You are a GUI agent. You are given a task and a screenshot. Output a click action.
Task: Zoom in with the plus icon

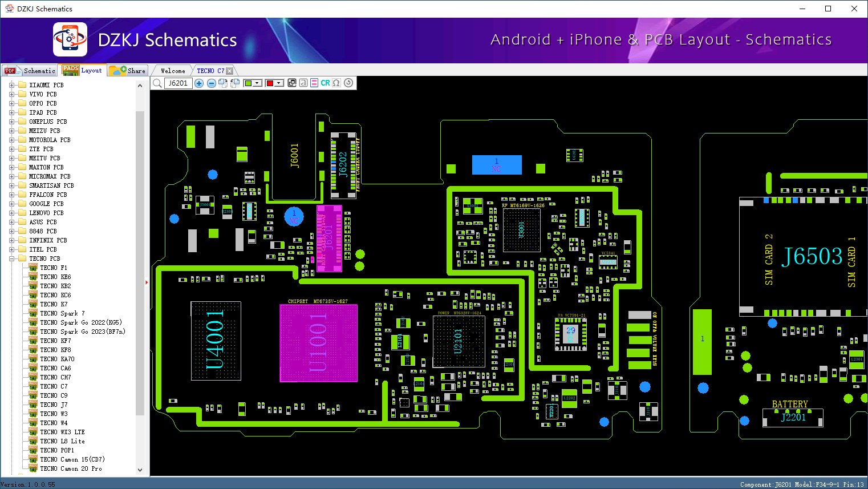click(199, 83)
